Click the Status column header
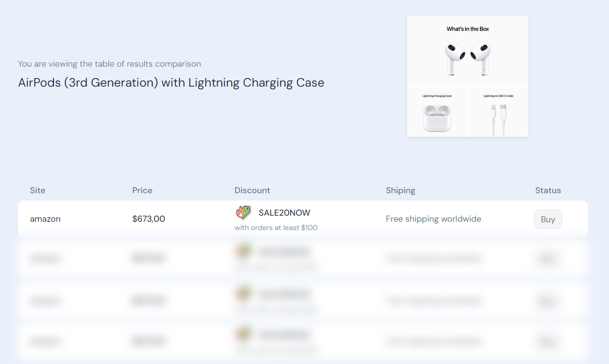Viewport: 609px width, 364px height. 547,190
